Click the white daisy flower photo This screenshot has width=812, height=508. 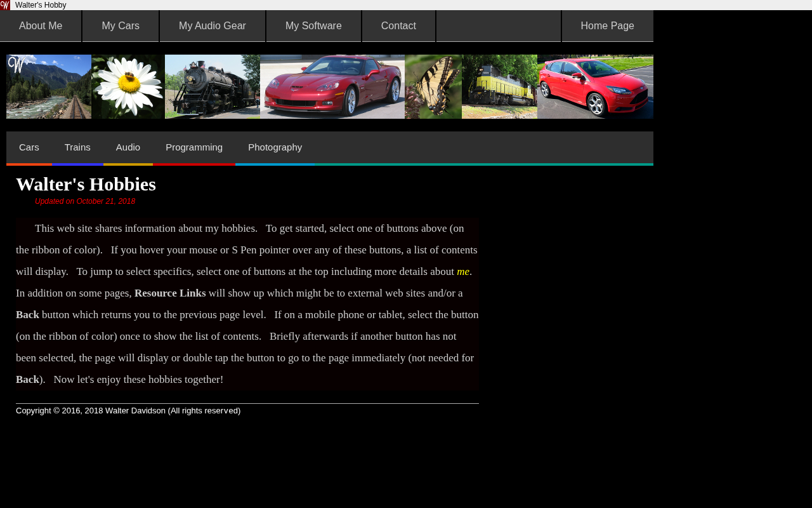click(128, 86)
